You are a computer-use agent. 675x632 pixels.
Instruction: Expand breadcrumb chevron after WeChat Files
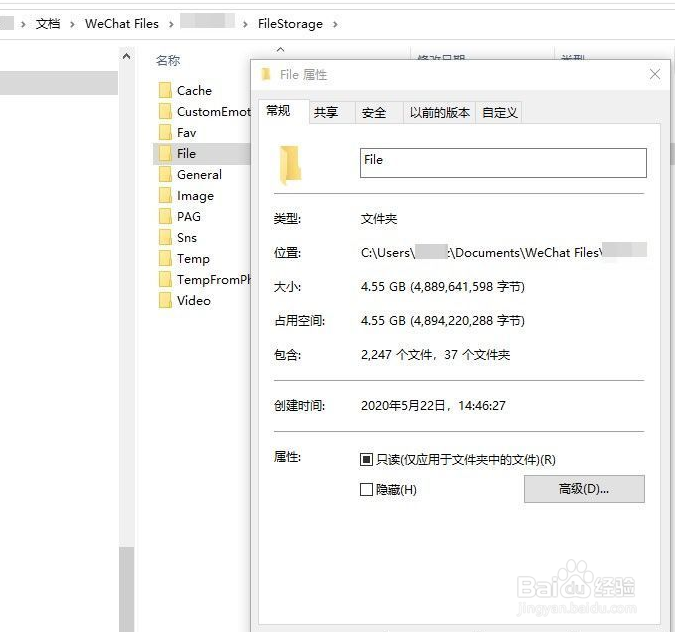(171, 25)
